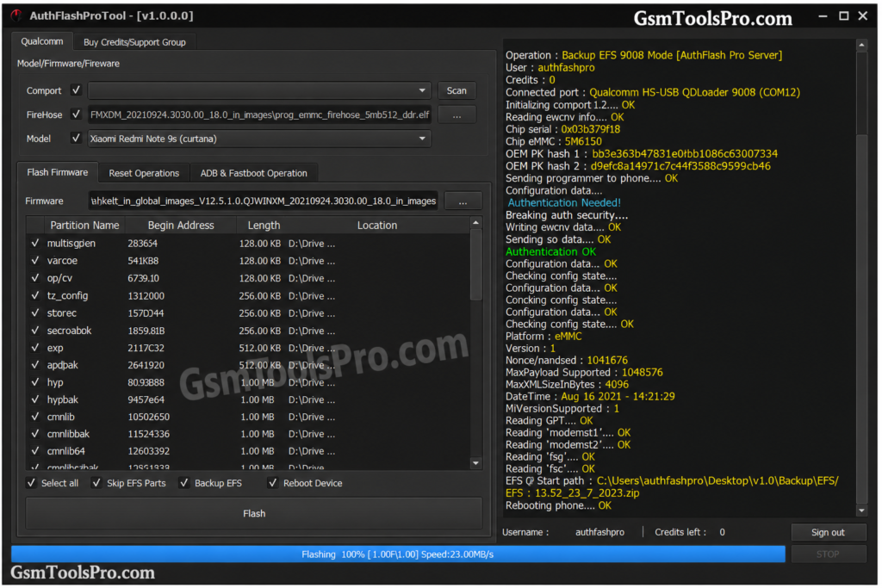Screen dimensions: 882x588
Task: Click the log panel scroll up arrow
Action: coord(861,45)
